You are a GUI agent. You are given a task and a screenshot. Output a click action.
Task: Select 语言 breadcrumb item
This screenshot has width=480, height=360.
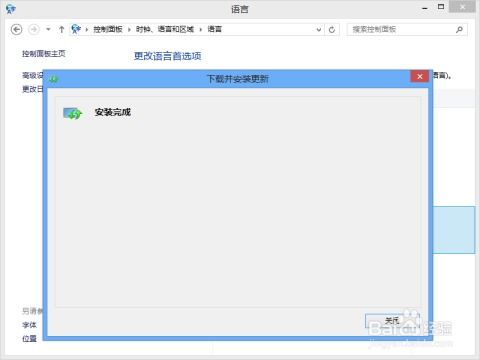(214, 29)
